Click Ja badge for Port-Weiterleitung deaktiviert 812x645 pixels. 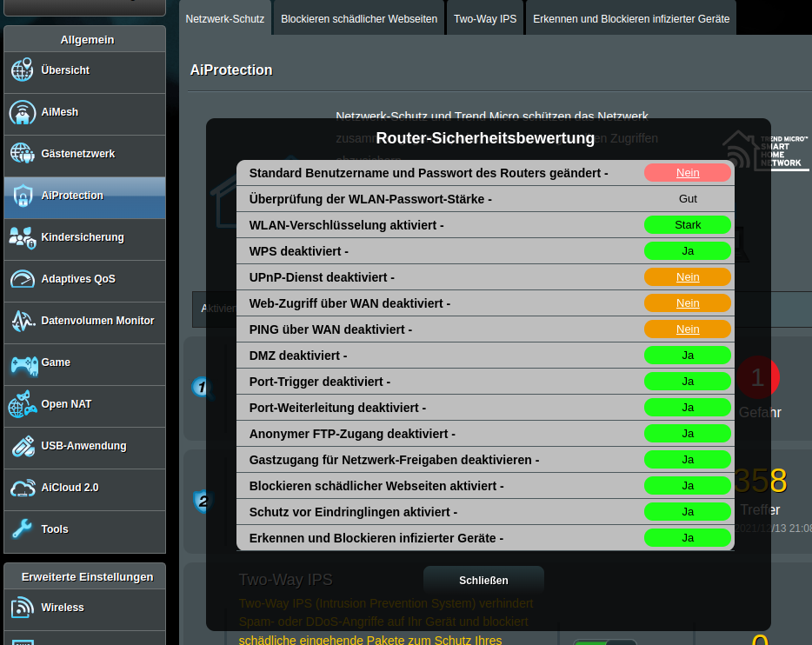pyautogui.click(x=688, y=408)
